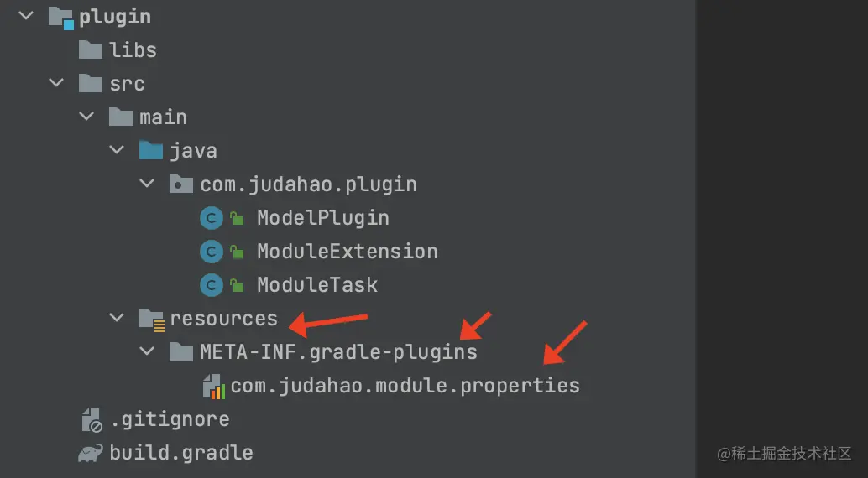Click the ModelPlugin class icon

tap(211, 218)
